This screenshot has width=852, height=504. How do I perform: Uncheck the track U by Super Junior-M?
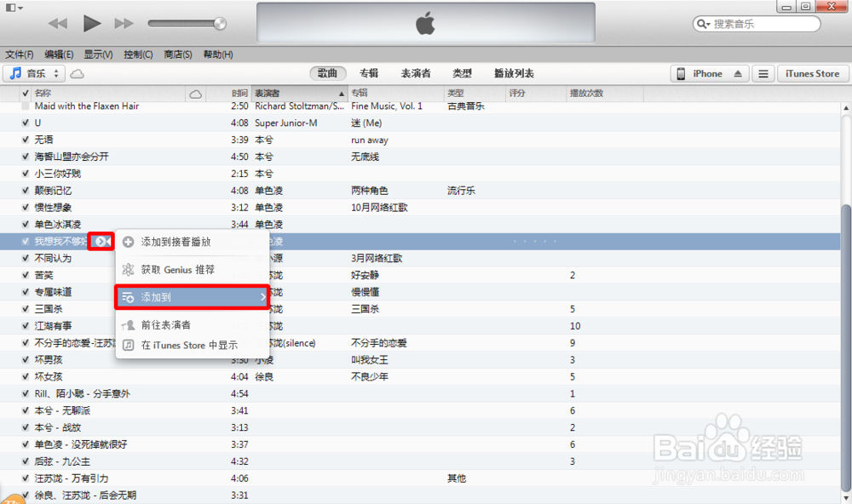26,123
